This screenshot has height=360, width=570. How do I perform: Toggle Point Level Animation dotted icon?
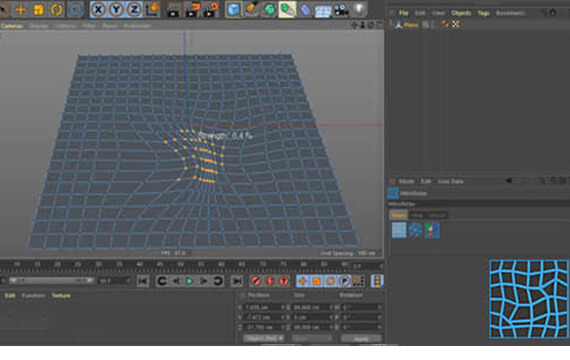tap(358, 281)
